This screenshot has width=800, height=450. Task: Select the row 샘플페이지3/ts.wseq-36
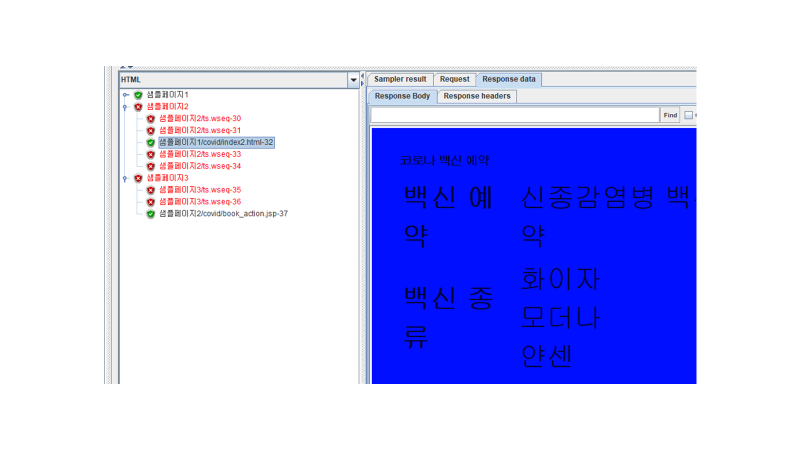(x=199, y=202)
